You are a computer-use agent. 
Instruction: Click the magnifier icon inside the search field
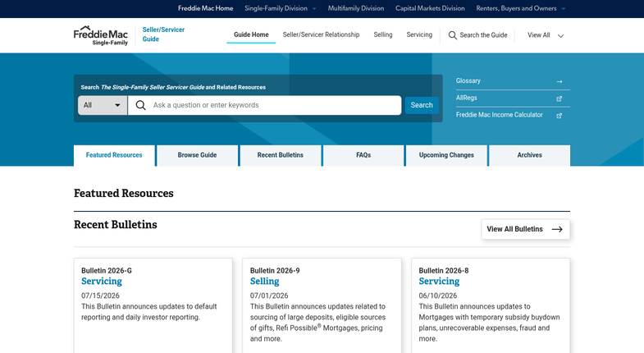pos(140,105)
